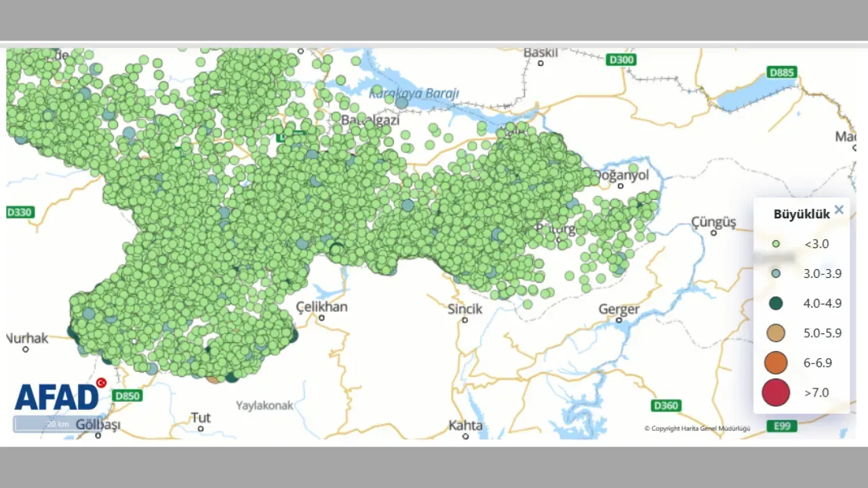Click the orange 6-6.9 legend circle
The height and width of the screenshot is (488, 868).
[776, 363]
